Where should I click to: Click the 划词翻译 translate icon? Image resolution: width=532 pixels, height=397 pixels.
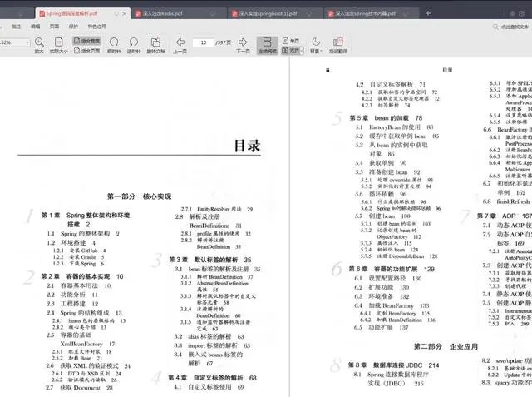(338, 42)
